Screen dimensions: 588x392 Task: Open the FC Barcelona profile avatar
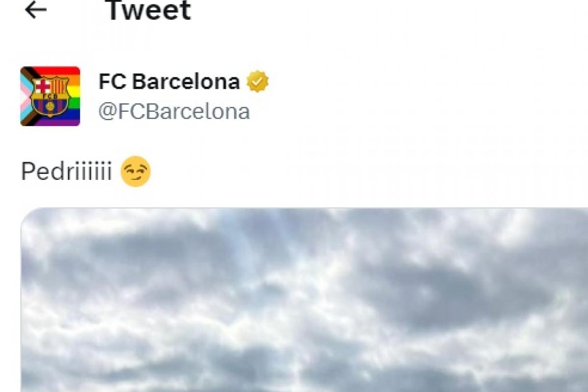point(50,96)
